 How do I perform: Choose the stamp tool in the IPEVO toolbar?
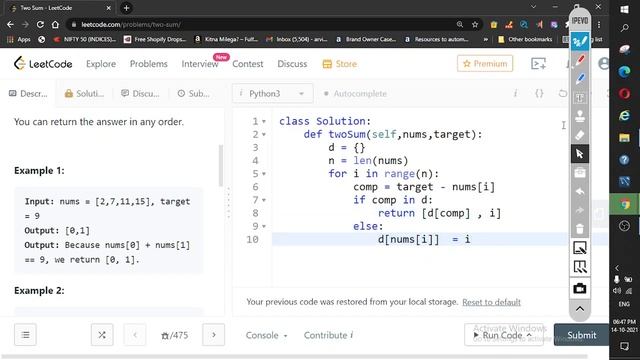(x=580, y=116)
